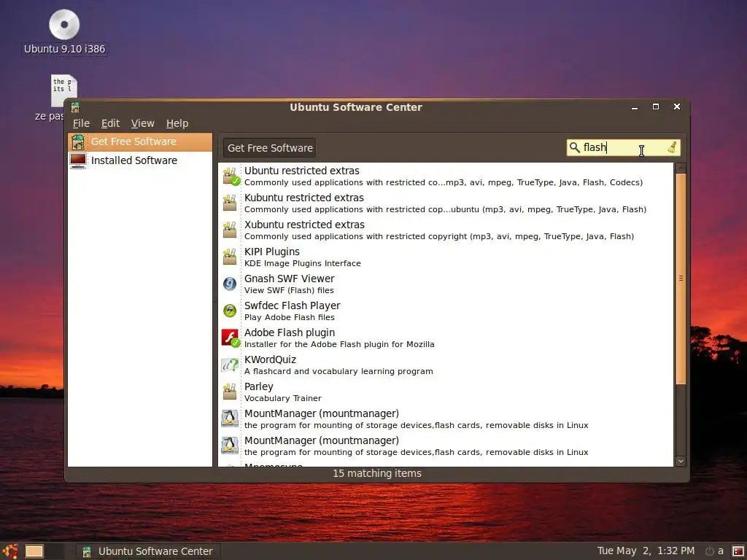
Task: Click the KIPI Plugins package icon
Action: 230,257
